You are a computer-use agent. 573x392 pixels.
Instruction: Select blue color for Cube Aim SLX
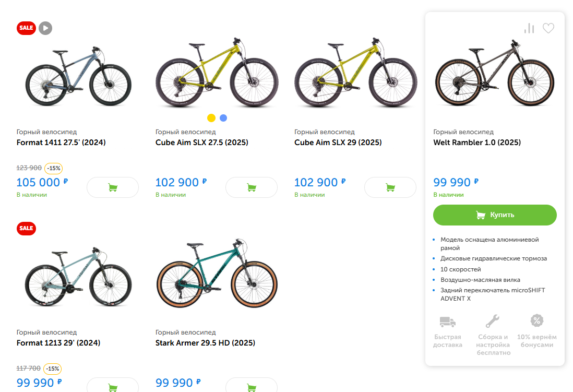[223, 118]
